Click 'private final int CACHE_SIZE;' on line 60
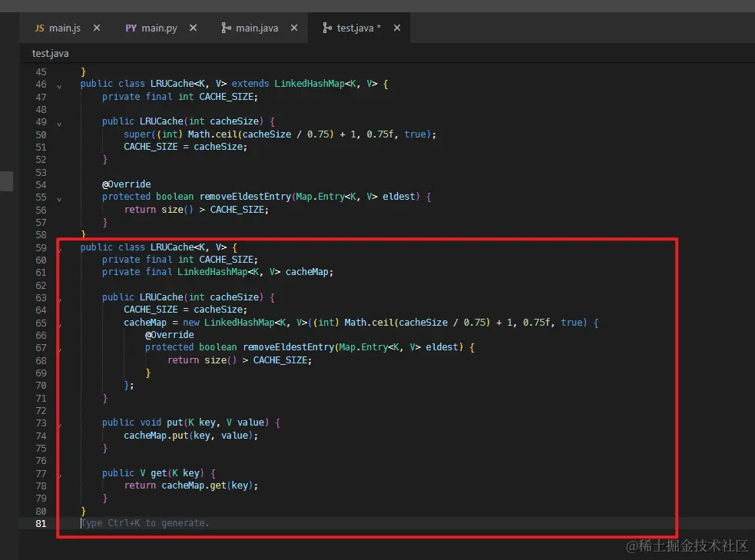Screen dimensions: 755x560 (x=180, y=259)
